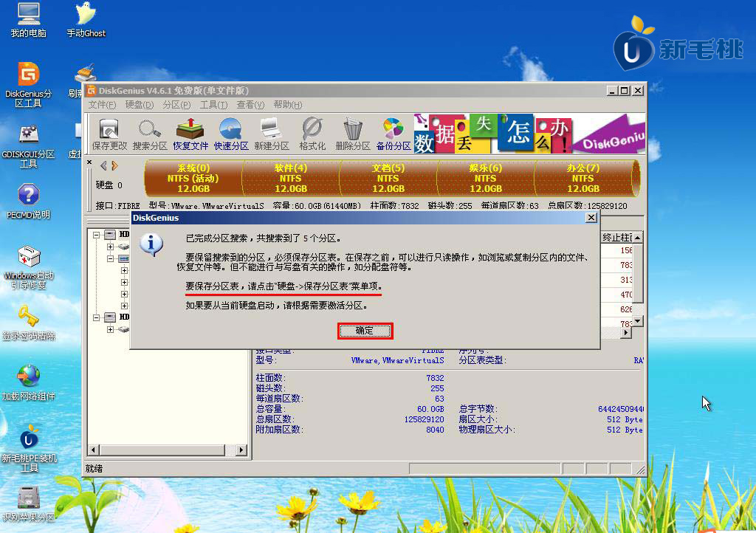Click partition list horizontal scroll right arrow

[x=626, y=332]
